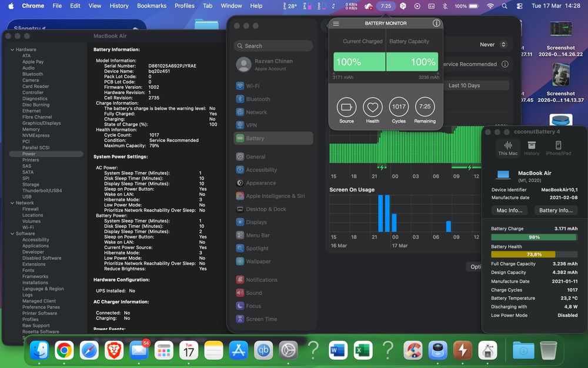The width and height of the screenshot is (588, 368).
Task: Collapse the Software section in System Information
Action: click(12, 234)
